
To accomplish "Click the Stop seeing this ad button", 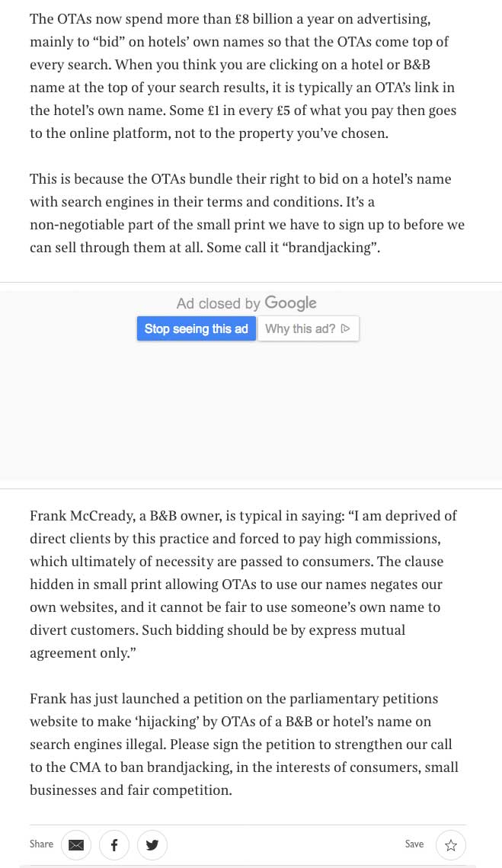I will [197, 328].
